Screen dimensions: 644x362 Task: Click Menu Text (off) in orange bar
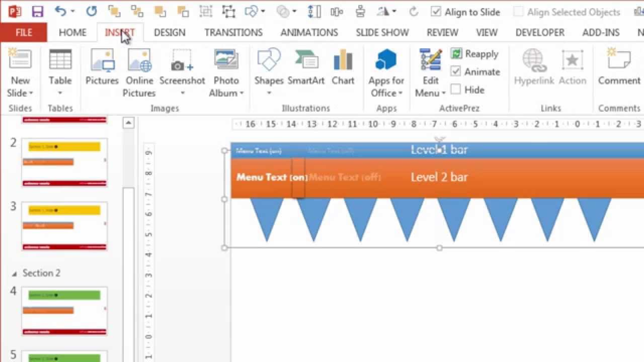point(345,177)
